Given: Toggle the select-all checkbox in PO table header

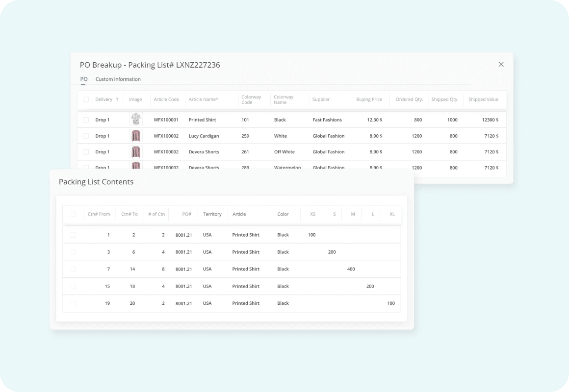Looking at the screenshot, I should click(x=86, y=99).
